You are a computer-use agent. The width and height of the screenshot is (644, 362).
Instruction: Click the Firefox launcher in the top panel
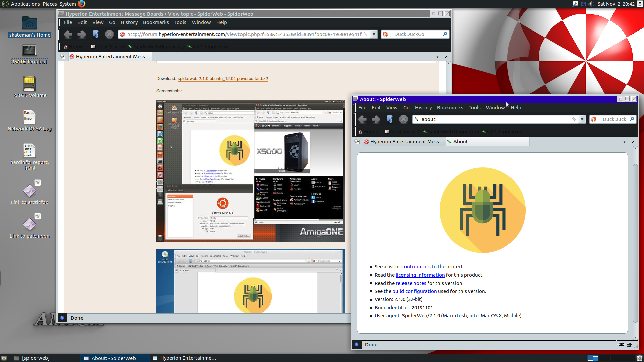82,4
